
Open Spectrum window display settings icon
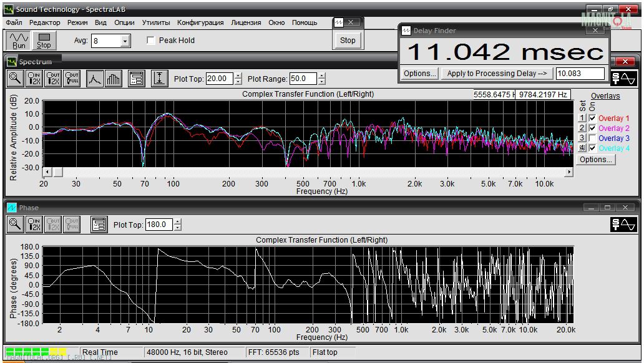[137, 78]
